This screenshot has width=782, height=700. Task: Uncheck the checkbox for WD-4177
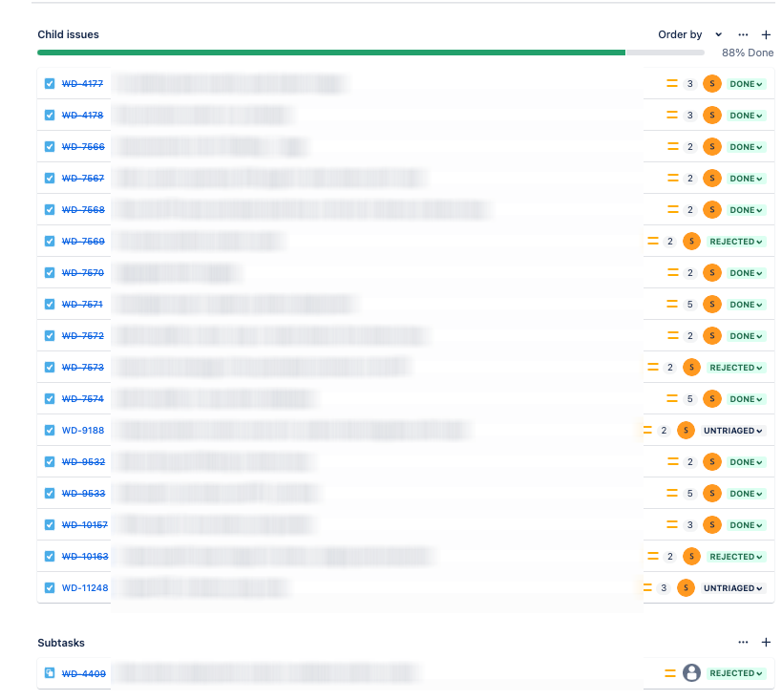(x=49, y=83)
